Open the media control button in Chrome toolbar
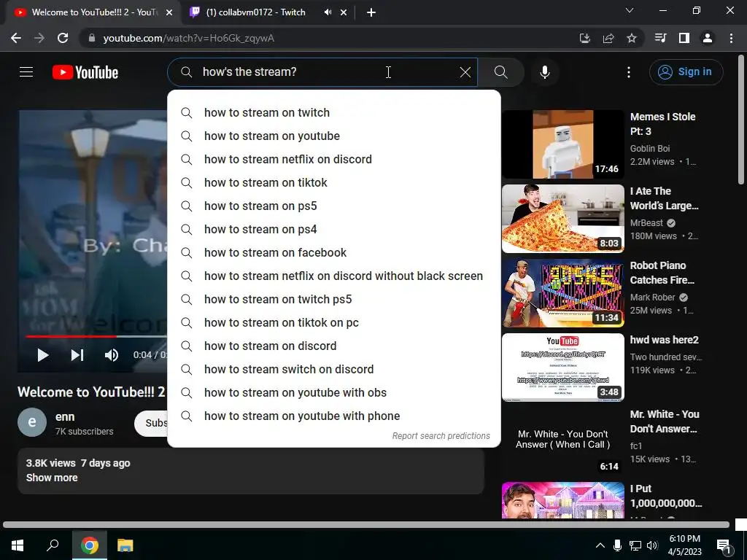The width and height of the screenshot is (747, 560). click(x=660, y=38)
